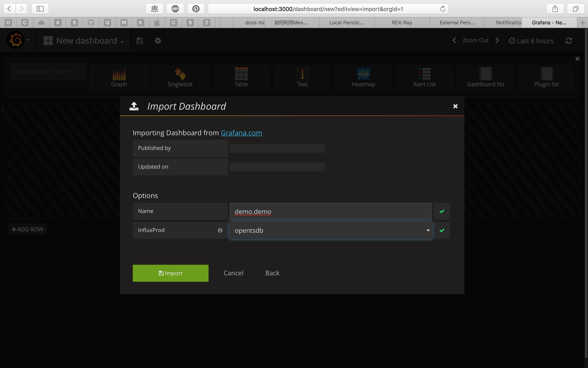588x368 pixels.
Task: Switch to the External Pers... tab
Action: [x=457, y=23]
